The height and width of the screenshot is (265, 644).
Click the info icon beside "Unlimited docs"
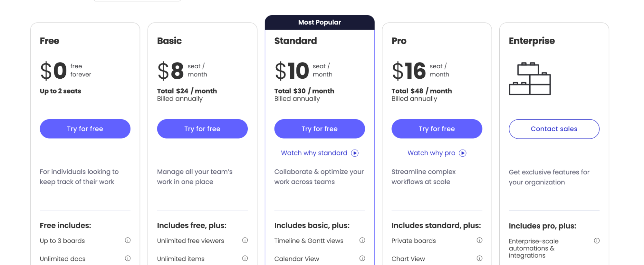[128, 258]
